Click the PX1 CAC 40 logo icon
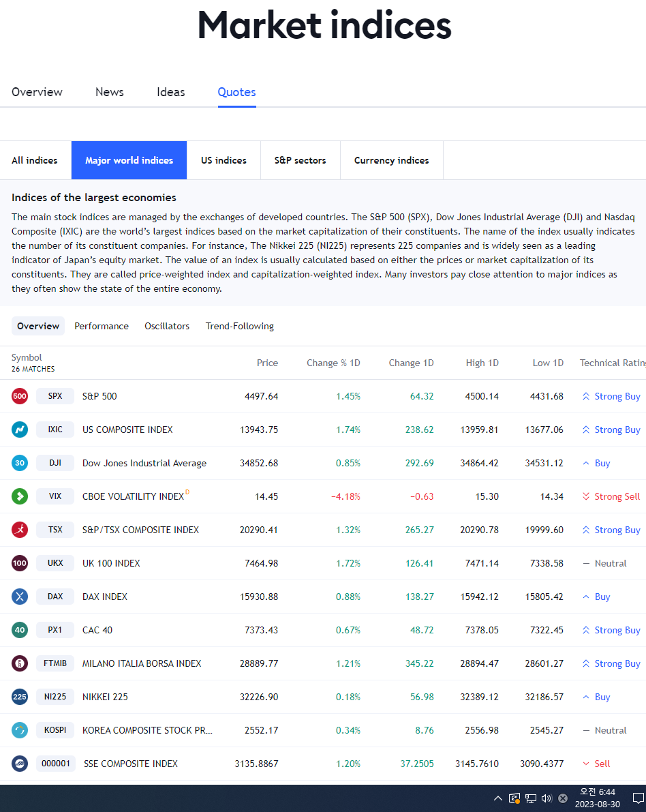Screen dimensions: 646x812 pos(20,630)
